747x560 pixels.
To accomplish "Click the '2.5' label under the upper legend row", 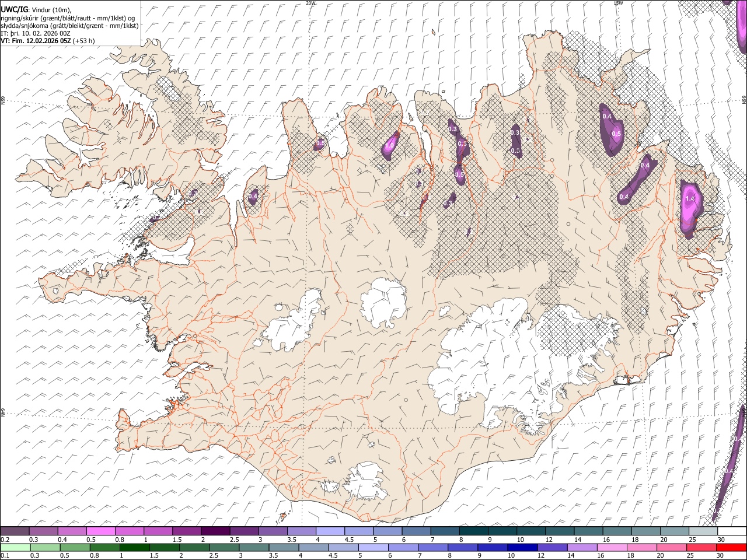I will click(234, 539).
